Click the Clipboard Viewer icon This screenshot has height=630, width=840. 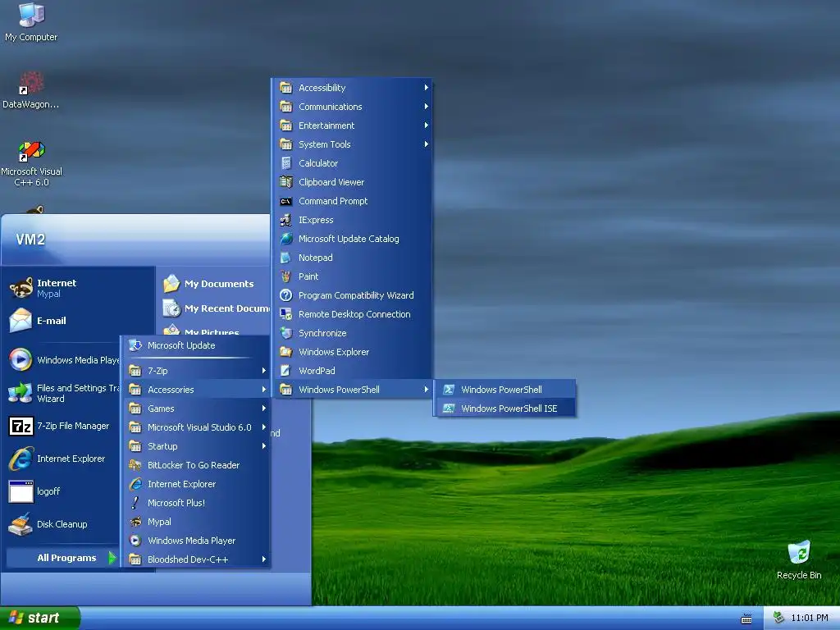pyautogui.click(x=286, y=181)
